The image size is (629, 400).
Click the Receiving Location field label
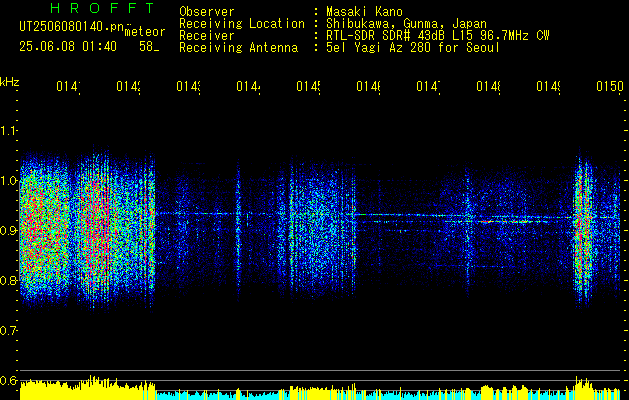pyautogui.click(x=242, y=24)
